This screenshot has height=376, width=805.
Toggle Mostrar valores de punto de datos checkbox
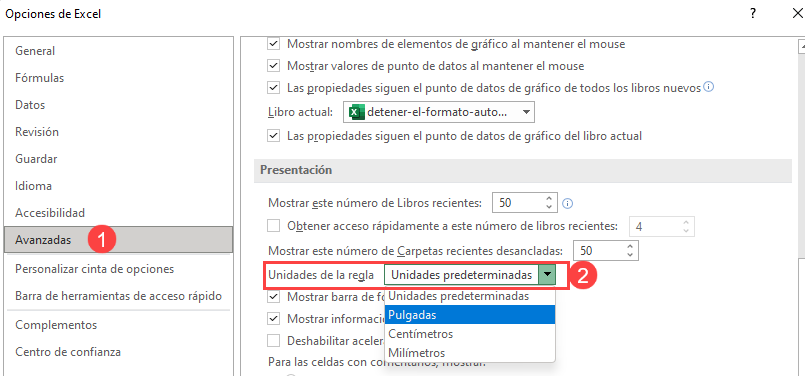(274, 66)
